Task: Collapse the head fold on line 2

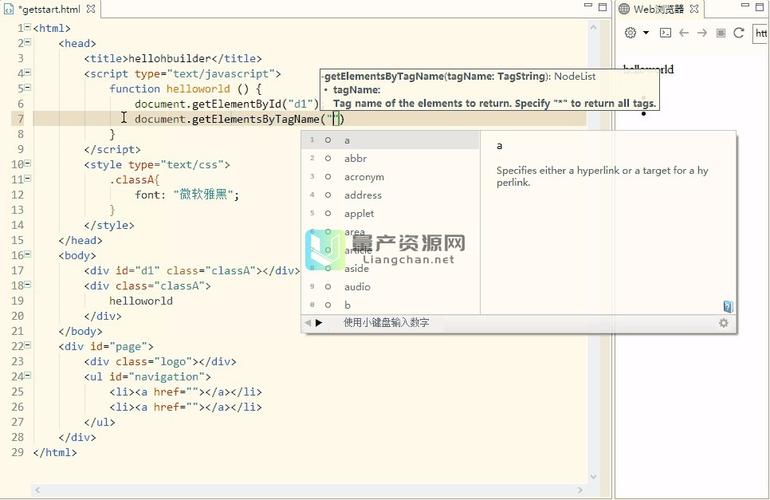Action: 28,42
